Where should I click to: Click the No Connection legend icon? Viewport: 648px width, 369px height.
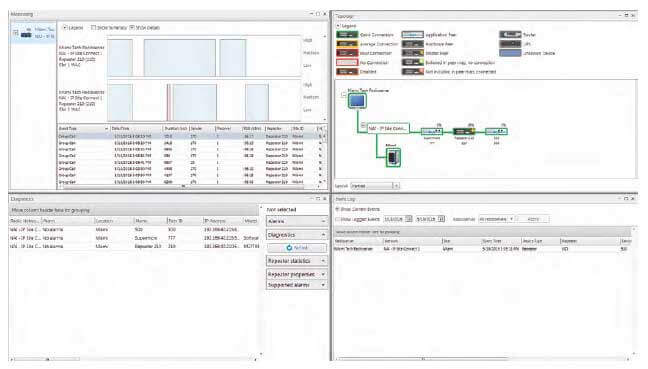coord(347,62)
